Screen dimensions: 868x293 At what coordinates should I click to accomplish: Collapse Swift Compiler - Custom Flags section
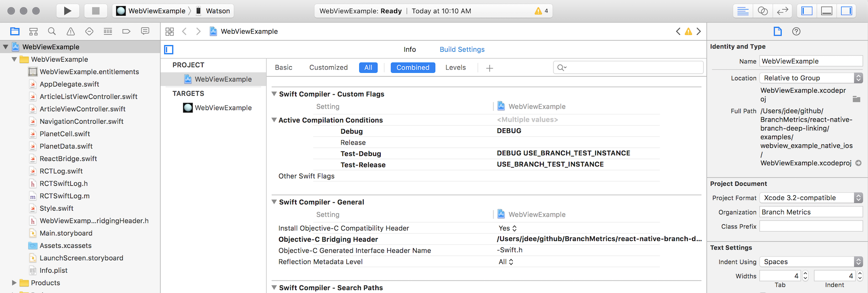274,94
